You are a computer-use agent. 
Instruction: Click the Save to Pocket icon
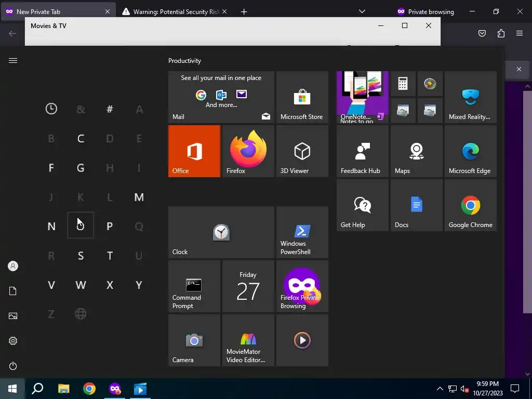(482, 33)
